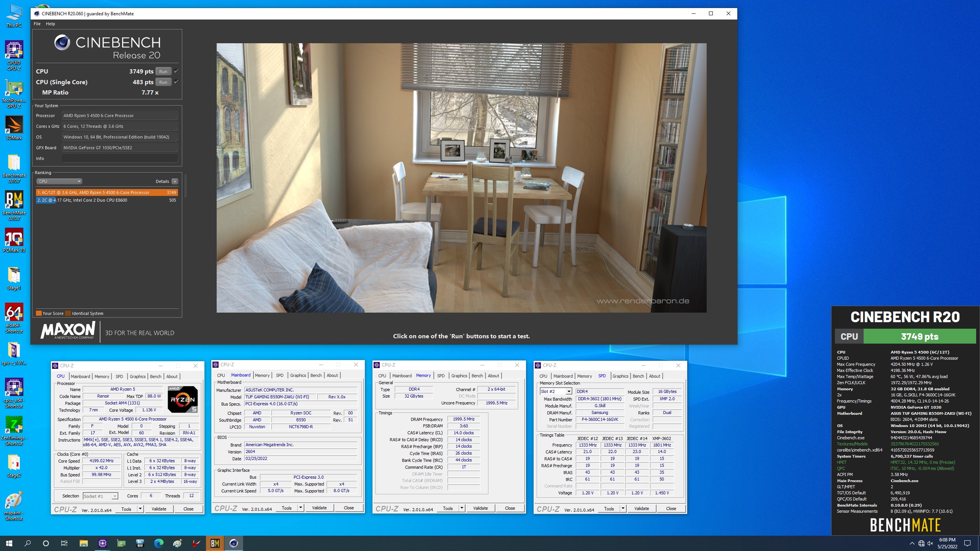Click Close in the Mainboard CPU-Z window
Image resolution: width=980 pixels, height=551 pixels.
349,508
